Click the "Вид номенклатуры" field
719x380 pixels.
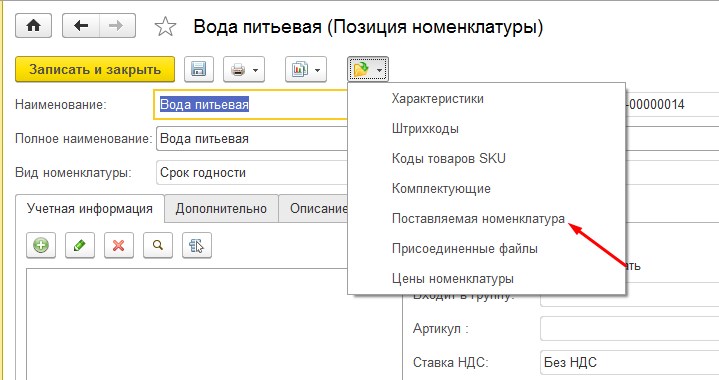click(x=252, y=172)
